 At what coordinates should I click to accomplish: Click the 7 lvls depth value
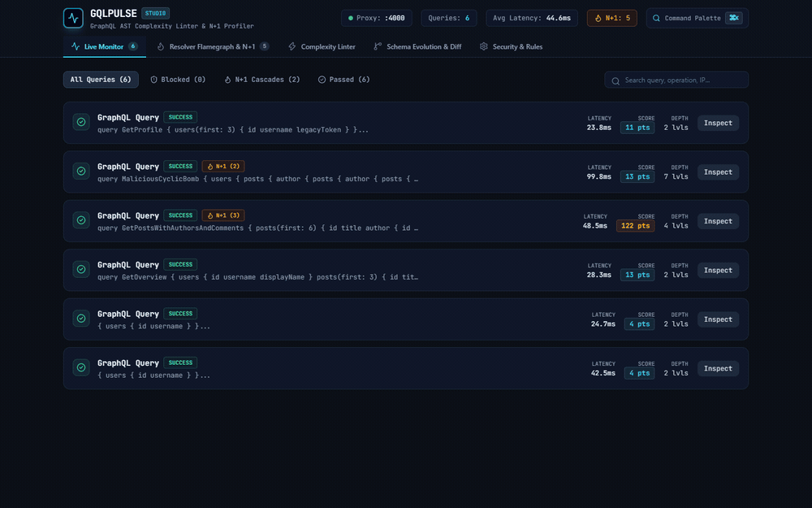click(x=676, y=176)
